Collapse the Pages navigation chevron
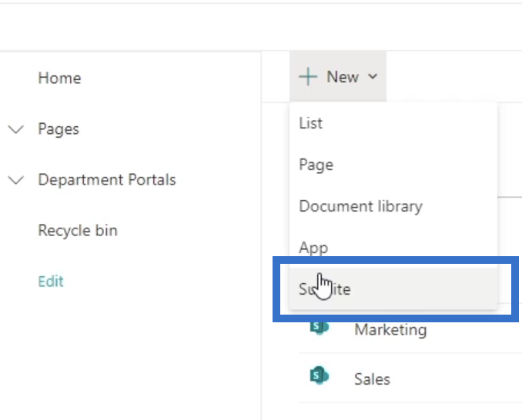 [15, 130]
